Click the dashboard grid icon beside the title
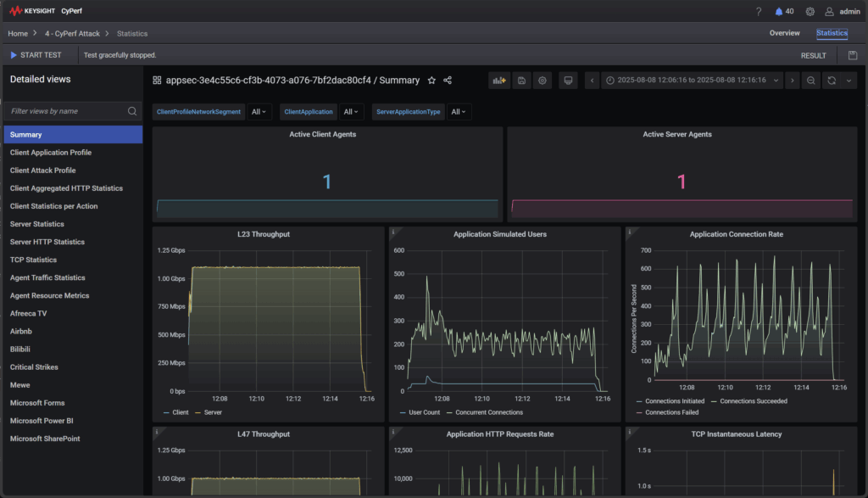This screenshot has height=498, width=868. click(x=157, y=81)
